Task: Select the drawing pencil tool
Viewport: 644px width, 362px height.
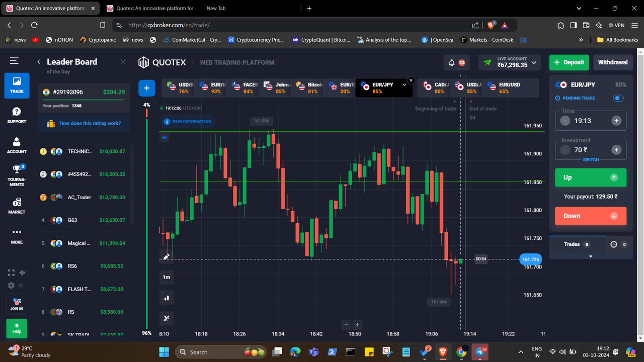Action: coord(167,256)
